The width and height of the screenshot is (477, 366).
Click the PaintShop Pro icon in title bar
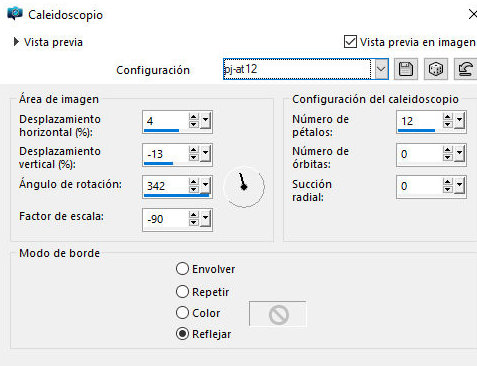[15, 14]
